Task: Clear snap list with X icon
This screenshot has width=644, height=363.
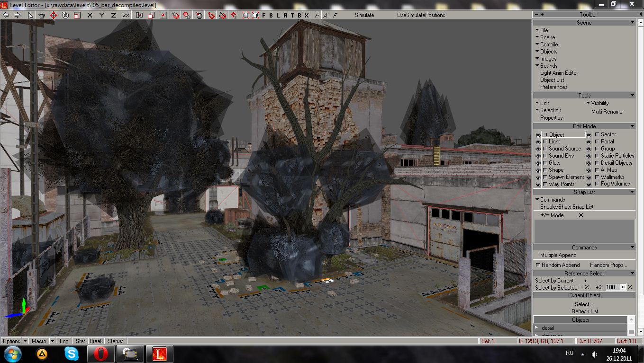Action: point(581,215)
